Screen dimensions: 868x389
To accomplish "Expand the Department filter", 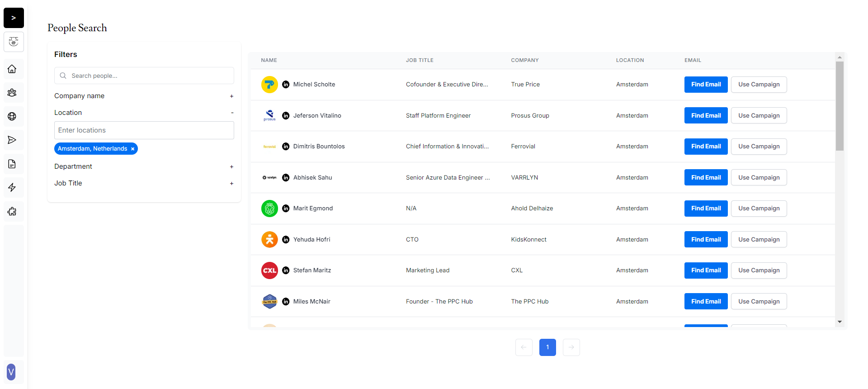I will pyautogui.click(x=231, y=166).
